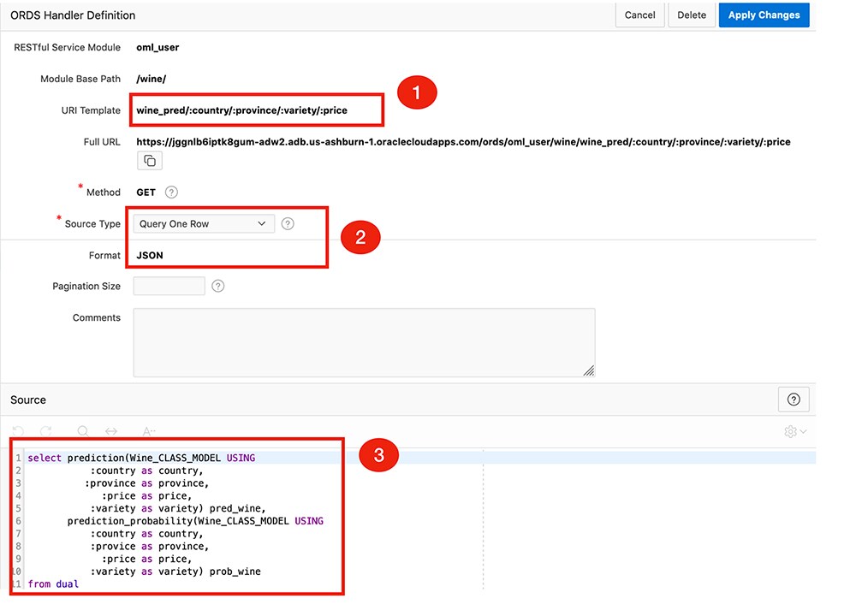Show help for the Source Type field

click(x=288, y=223)
